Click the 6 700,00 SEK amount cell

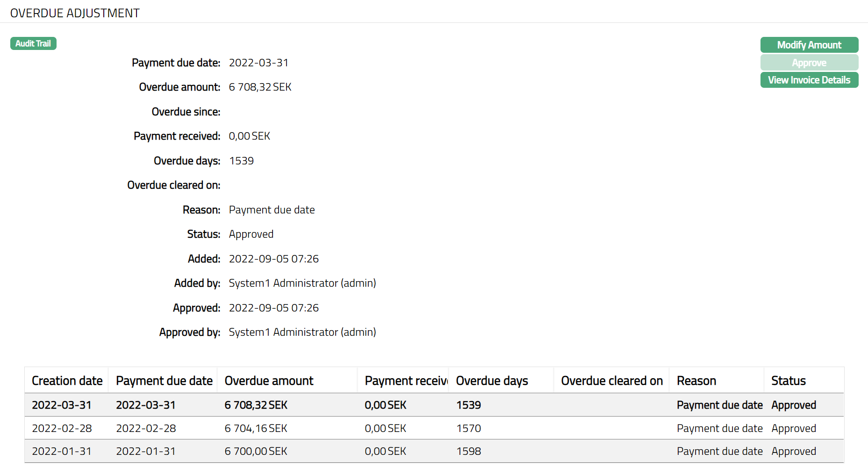(x=256, y=451)
